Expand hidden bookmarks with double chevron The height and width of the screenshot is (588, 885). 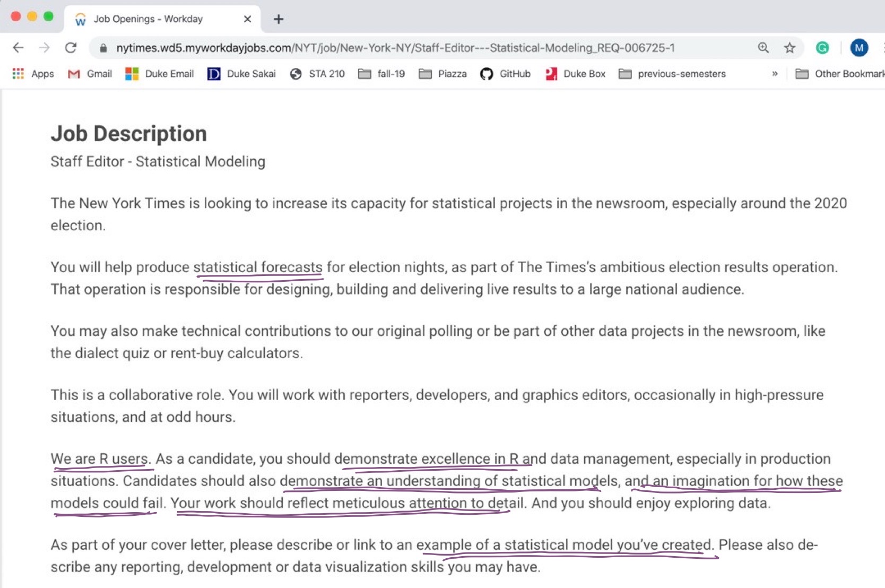point(775,74)
